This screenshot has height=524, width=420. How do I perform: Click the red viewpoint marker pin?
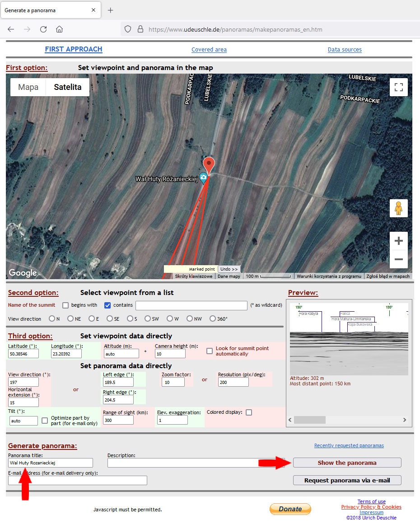click(x=208, y=165)
